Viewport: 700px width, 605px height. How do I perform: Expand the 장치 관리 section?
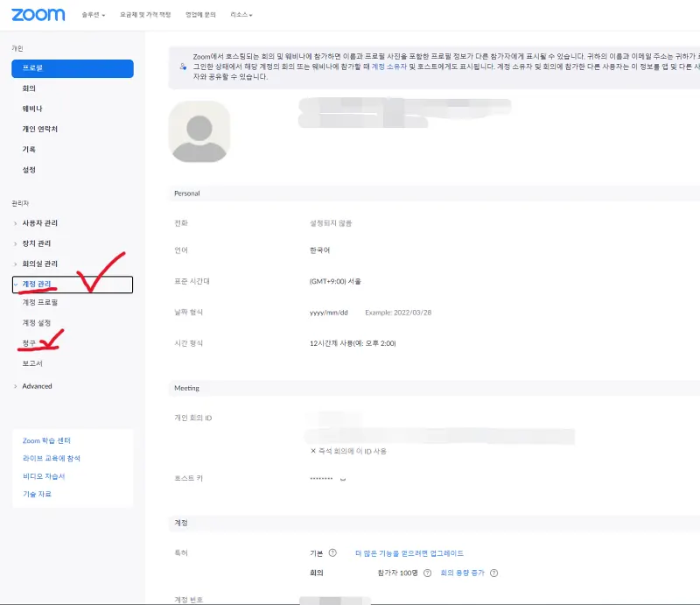[36, 243]
